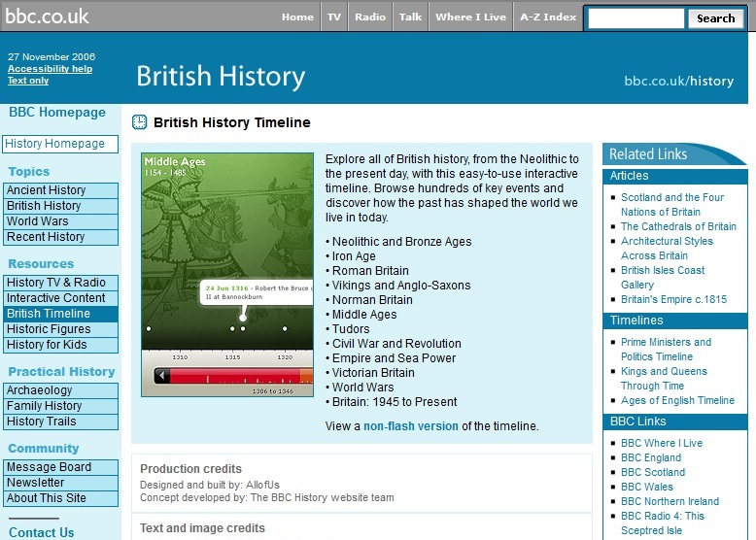
Task: Open Ages of English Timeline
Action: (677, 400)
